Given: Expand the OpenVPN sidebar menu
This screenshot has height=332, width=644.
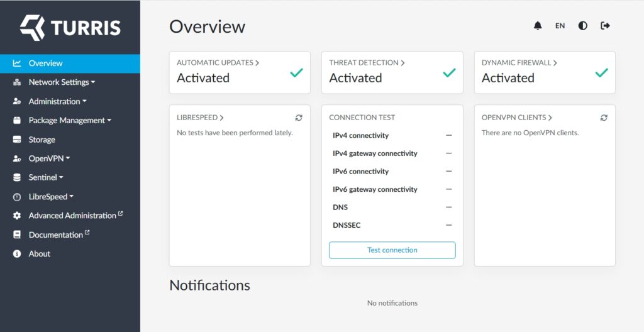Looking at the screenshot, I should point(49,158).
